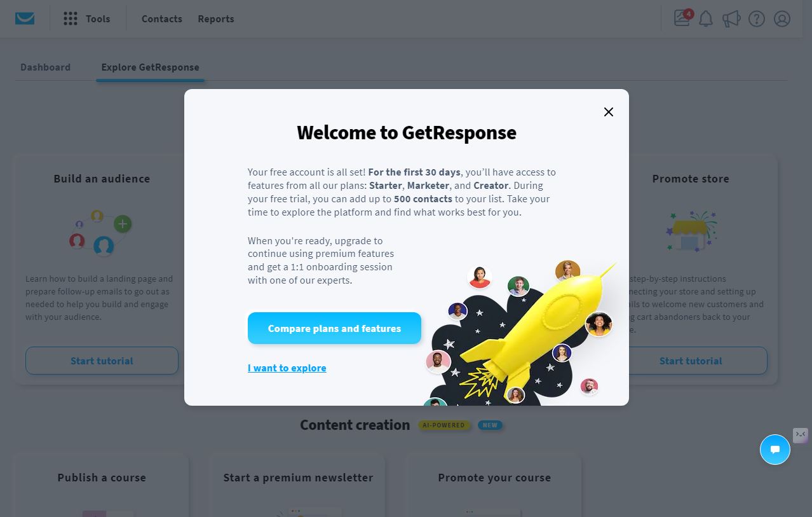
Task: Click the megaphone announcements icon
Action: pyautogui.click(x=731, y=18)
